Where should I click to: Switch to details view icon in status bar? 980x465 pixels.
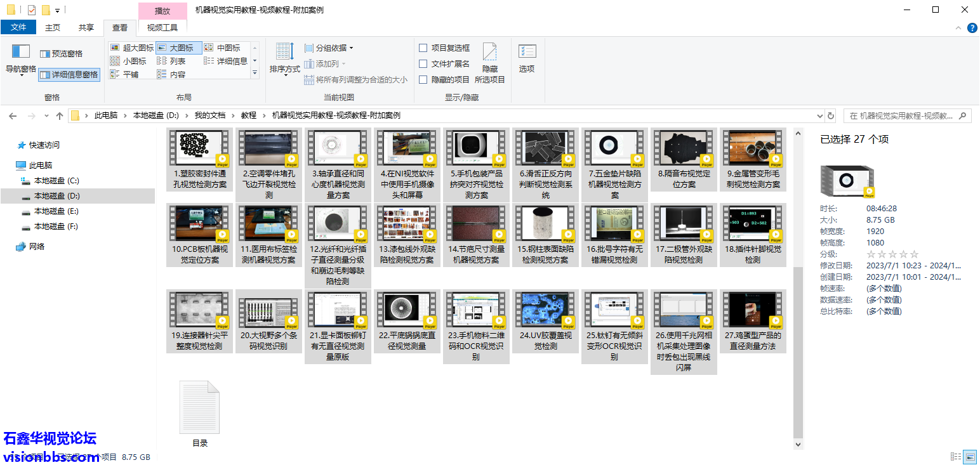956,457
